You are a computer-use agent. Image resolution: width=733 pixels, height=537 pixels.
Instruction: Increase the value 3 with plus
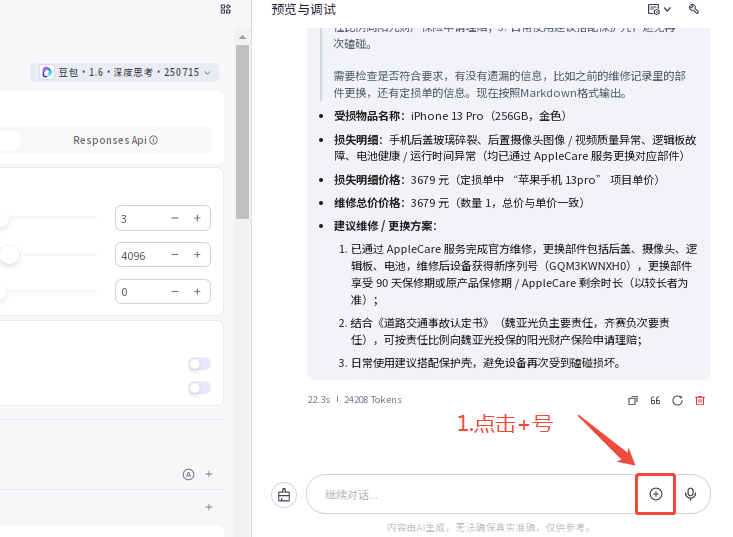coord(197,218)
